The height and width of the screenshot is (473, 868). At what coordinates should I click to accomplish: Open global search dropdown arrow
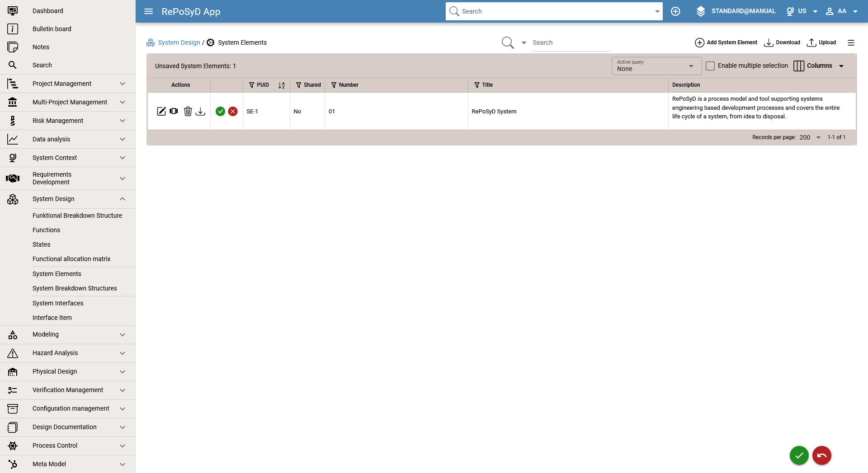[657, 11]
